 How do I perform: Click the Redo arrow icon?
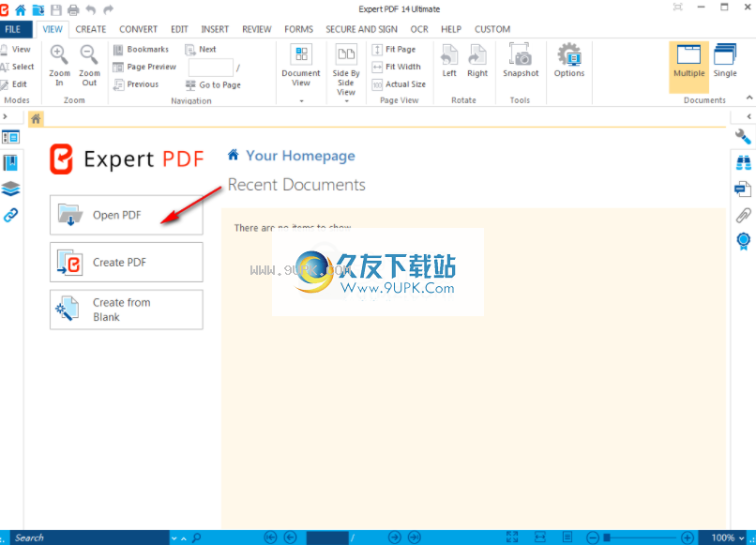[109, 9]
